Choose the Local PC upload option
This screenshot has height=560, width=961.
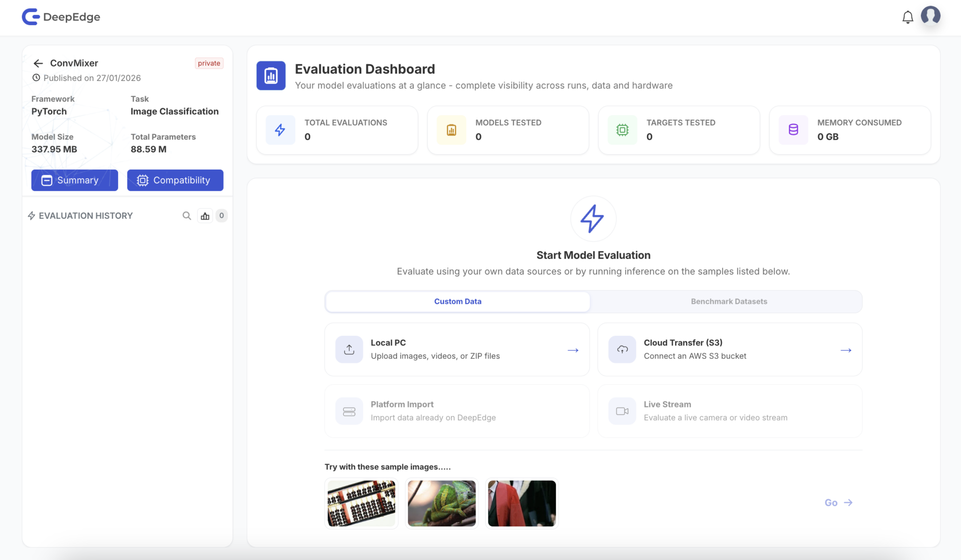[457, 349]
